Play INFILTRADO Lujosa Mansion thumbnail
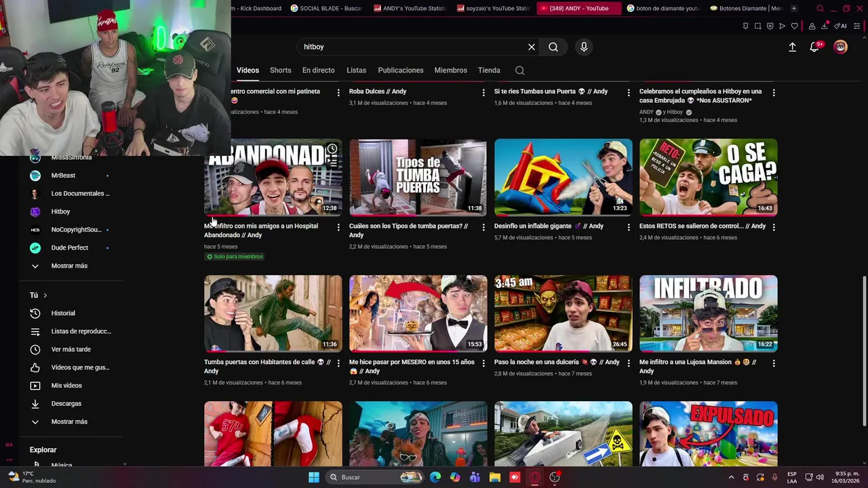 tap(709, 313)
